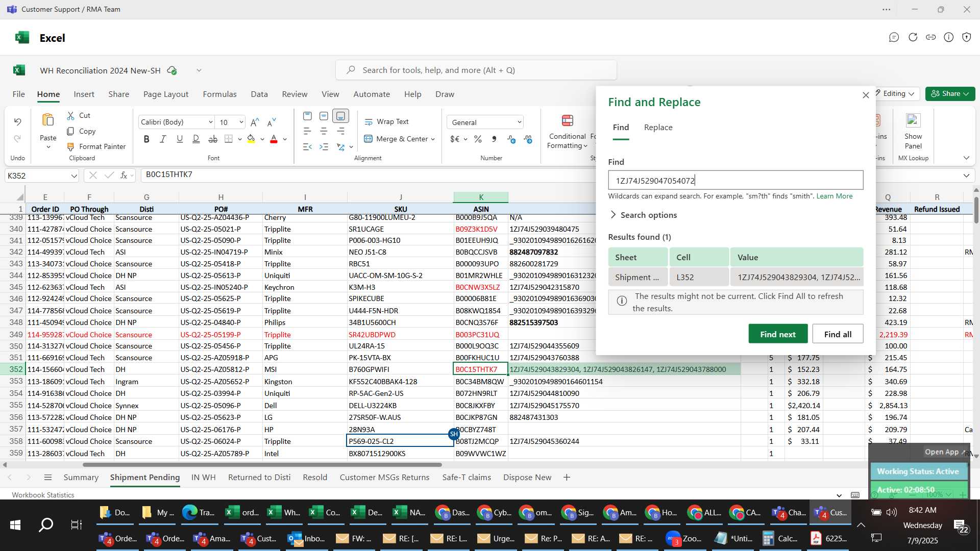Open the Page Layout ribbon tab

pos(165,94)
